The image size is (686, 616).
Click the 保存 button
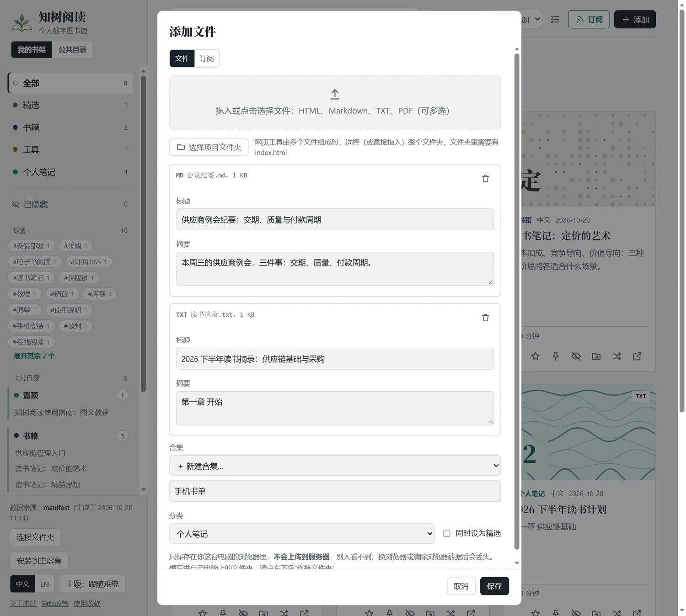point(494,586)
